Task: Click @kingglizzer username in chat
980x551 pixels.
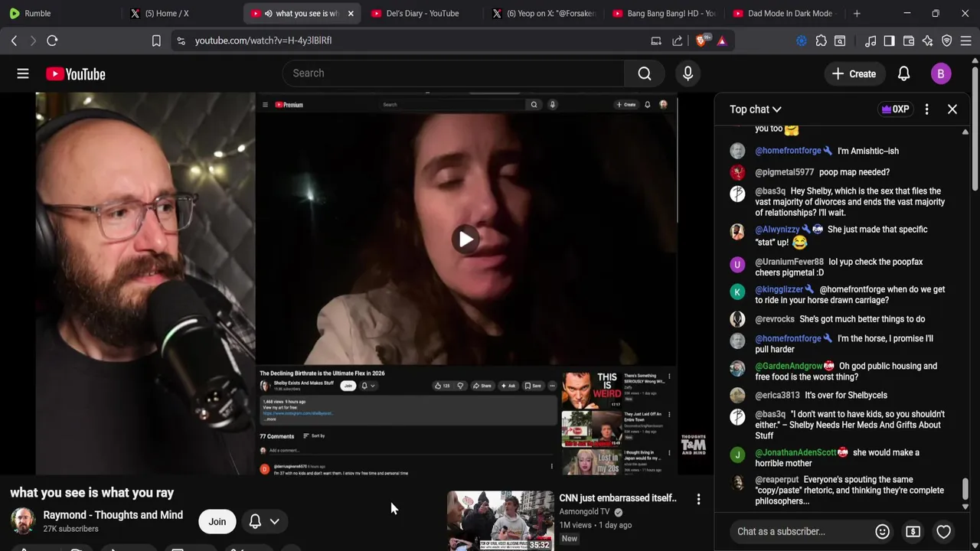Action: tap(779, 289)
